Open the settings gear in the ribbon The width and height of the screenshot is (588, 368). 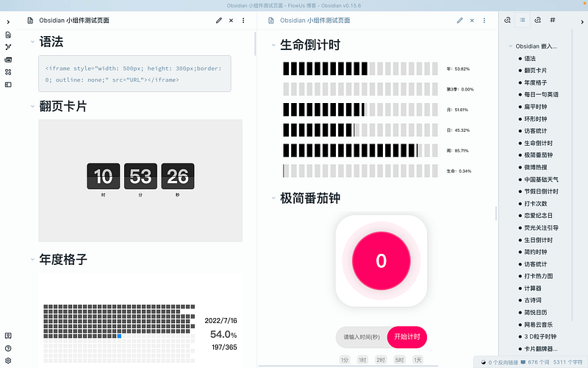8,361
